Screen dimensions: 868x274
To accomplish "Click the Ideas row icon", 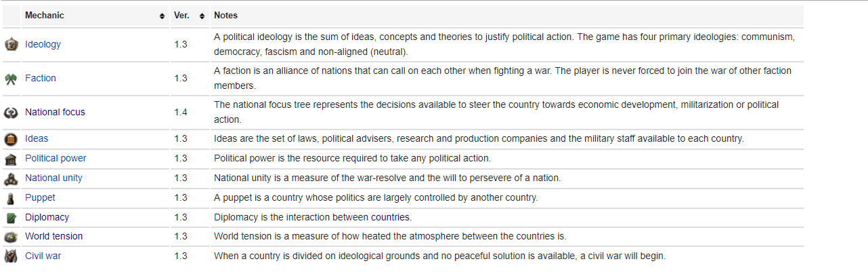I will (11, 139).
